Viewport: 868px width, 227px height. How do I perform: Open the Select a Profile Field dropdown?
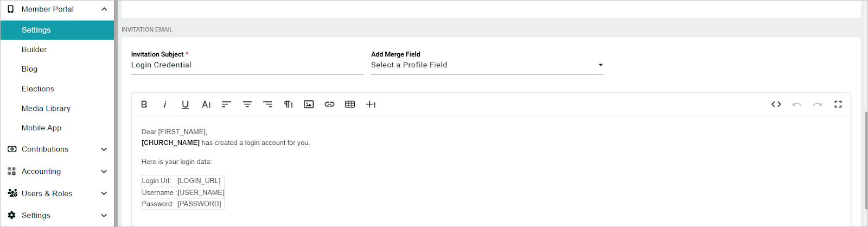point(487,65)
